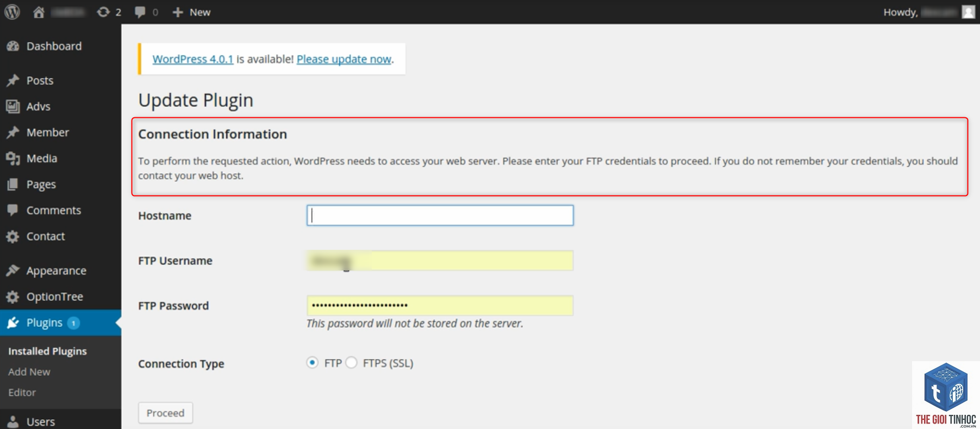Click the New label in admin bar
Image resolution: width=980 pixels, height=429 pixels.
(x=200, y=12)
